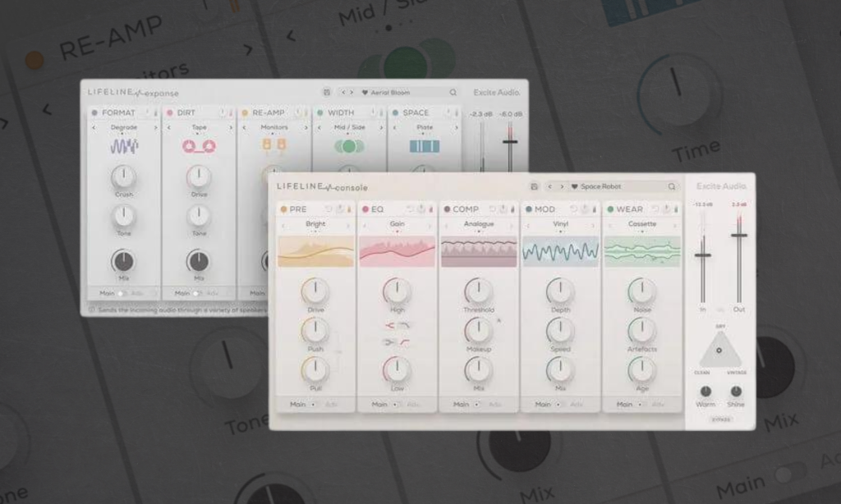This screenshot has height=504, width=841.
Task: Click the Vinyl waveform display in MOD
Action: (x=560, y=252)
